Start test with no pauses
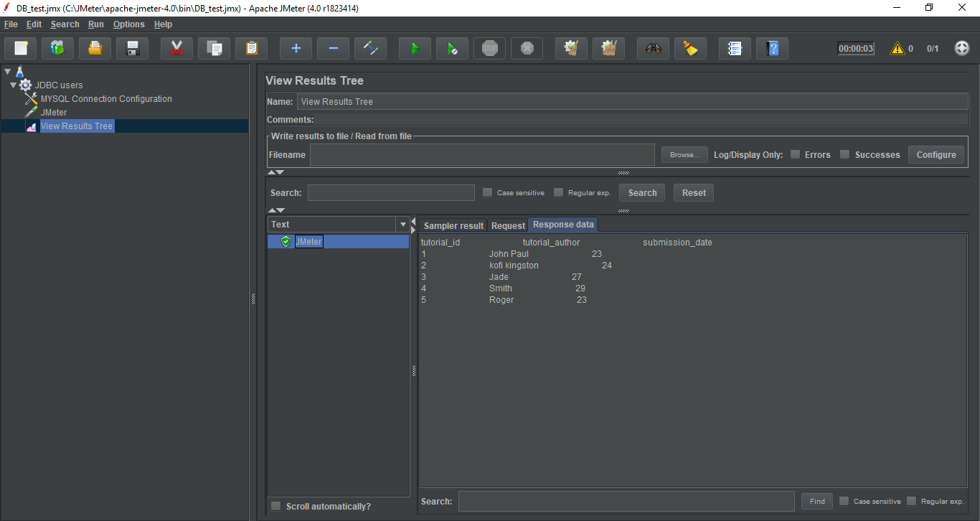980x521 pixels. pyautogui.click(x=453, y=49)
